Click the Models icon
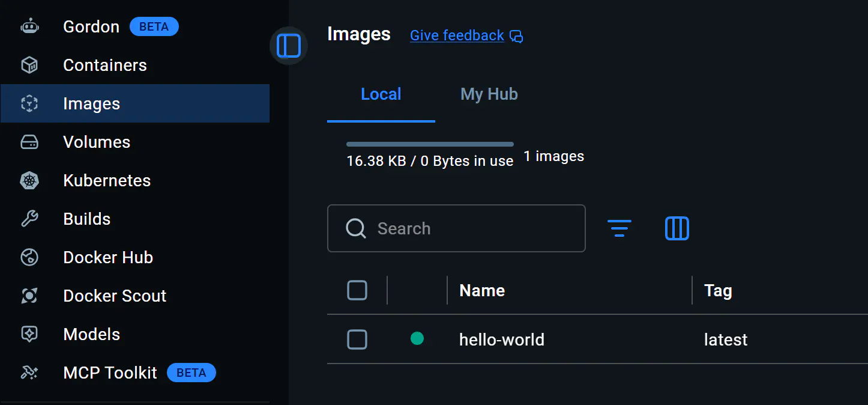This screenshot has width=868, height=405. (29, 334)
